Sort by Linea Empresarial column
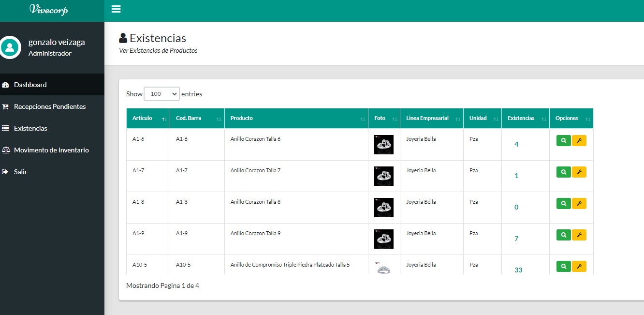 tap(431, 119)
